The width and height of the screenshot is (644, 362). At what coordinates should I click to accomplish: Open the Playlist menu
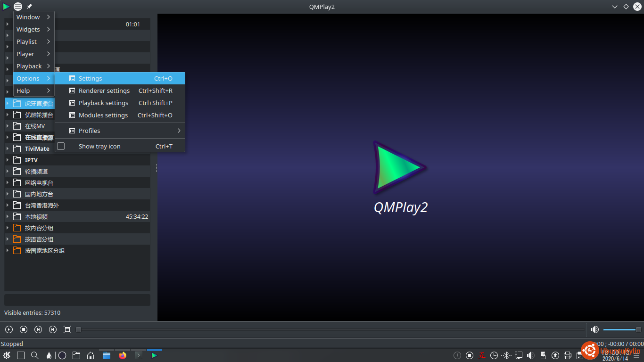coord(34,41)
